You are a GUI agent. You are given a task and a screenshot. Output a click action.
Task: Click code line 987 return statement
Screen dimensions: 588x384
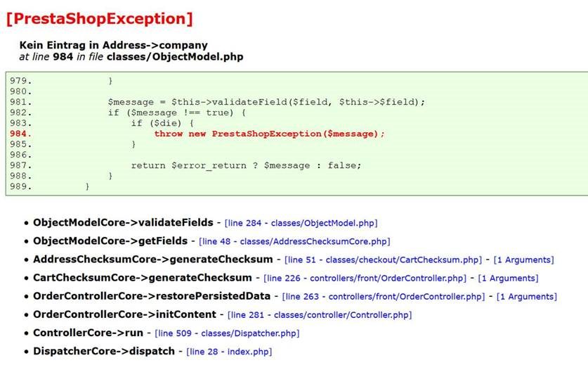246,165
